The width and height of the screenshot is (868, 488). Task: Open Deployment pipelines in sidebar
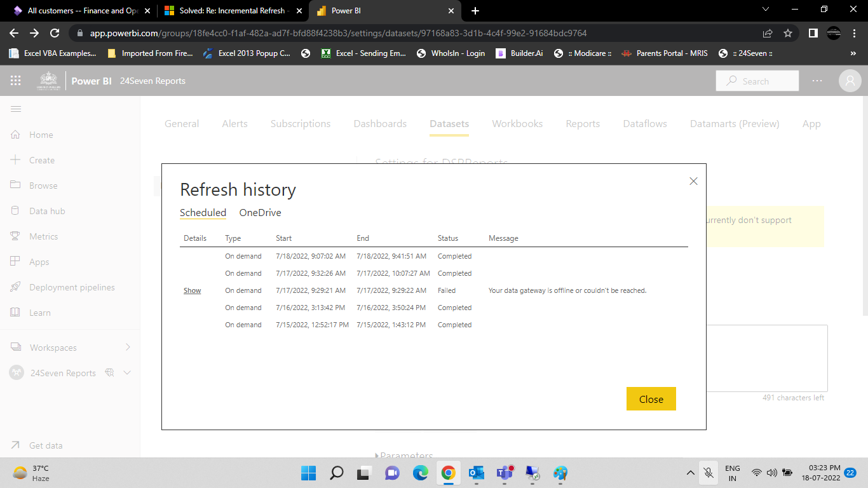click(72, 287)
